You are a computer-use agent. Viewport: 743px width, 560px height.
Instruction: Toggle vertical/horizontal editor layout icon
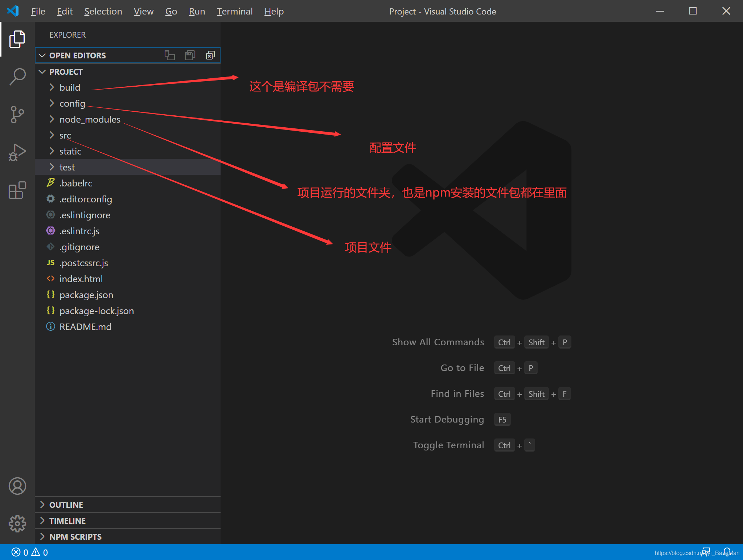click(x=170, y=55)
